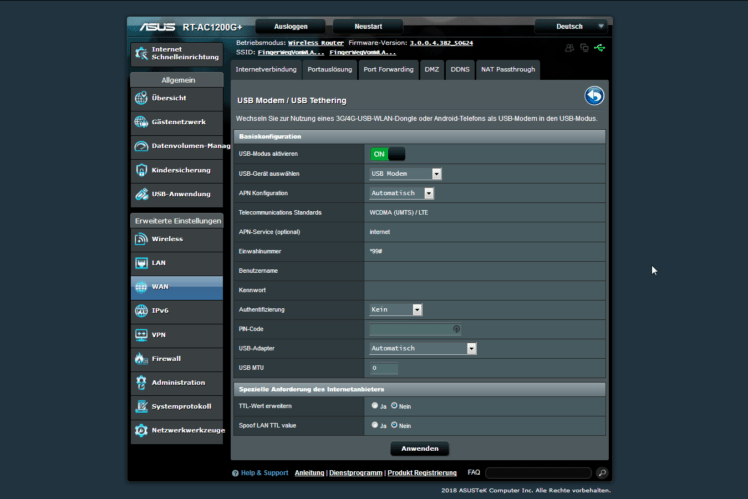Click the user status icon in header
Viewport: 748px width, 499px height.
(569, 48)
